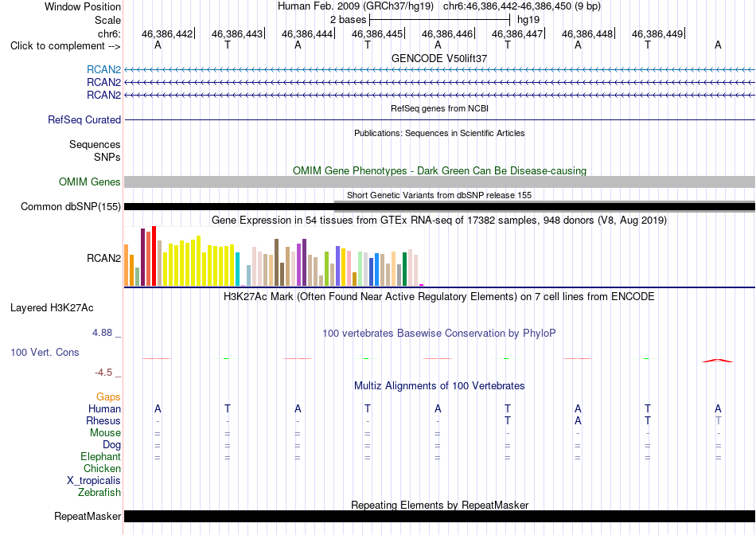Click the Chicken species label
The width and height of the screenshot is (756, 535).
click(x=102, y=468)
